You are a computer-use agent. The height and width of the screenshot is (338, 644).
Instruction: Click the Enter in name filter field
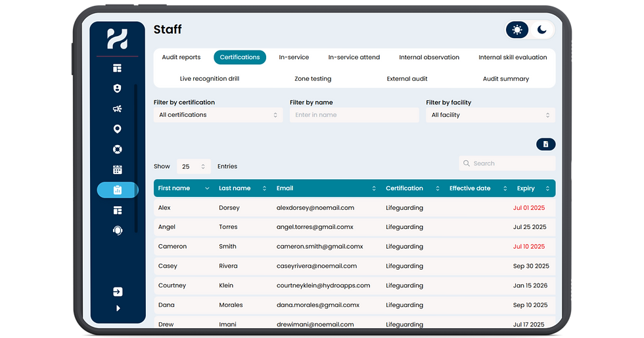pyautogui.click(x=354, y=115)
